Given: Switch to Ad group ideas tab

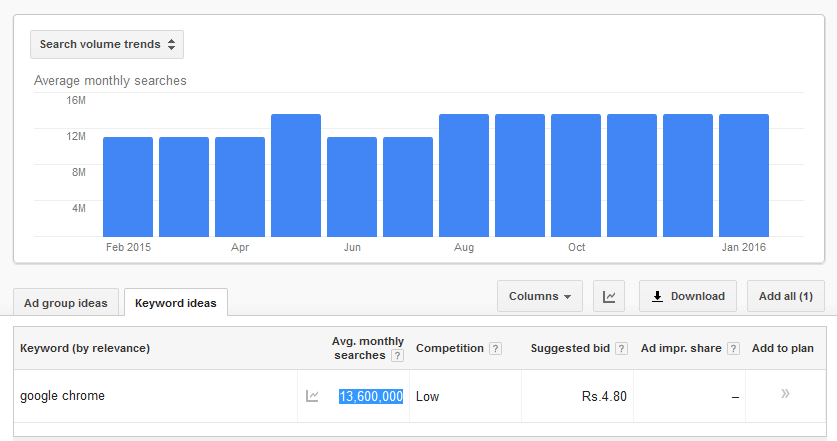Looking at the screenshot, I should coord(66,303).
